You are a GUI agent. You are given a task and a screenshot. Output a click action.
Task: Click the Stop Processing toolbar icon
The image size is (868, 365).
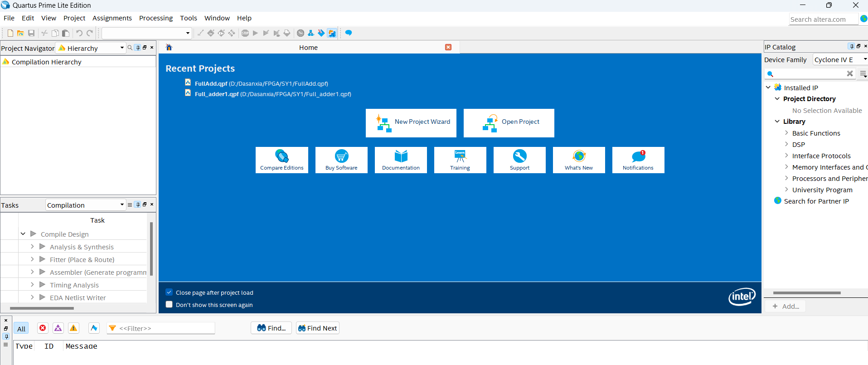pos(245,33)
